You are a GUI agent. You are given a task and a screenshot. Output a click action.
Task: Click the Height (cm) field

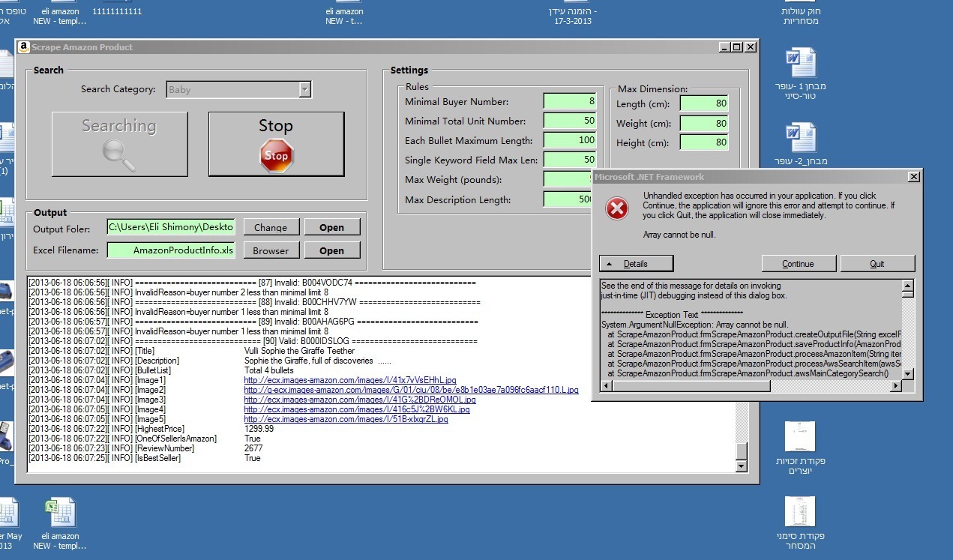click(x=705, y=142)
